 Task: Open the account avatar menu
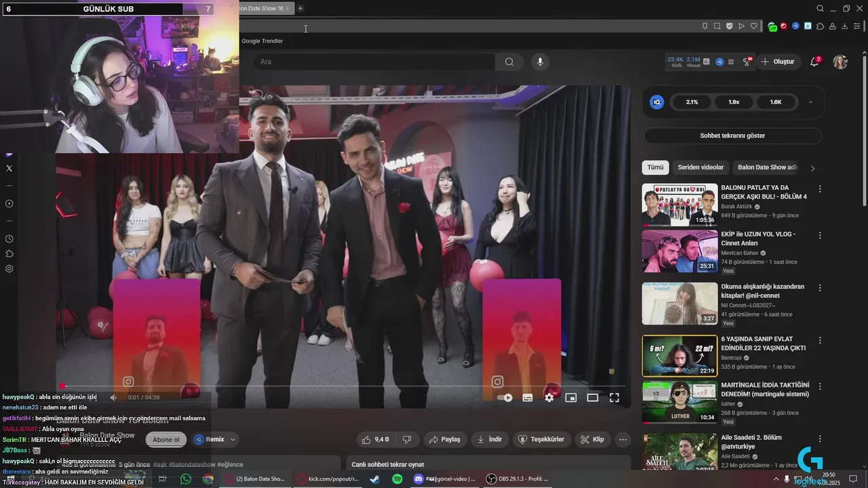[840, 62]
